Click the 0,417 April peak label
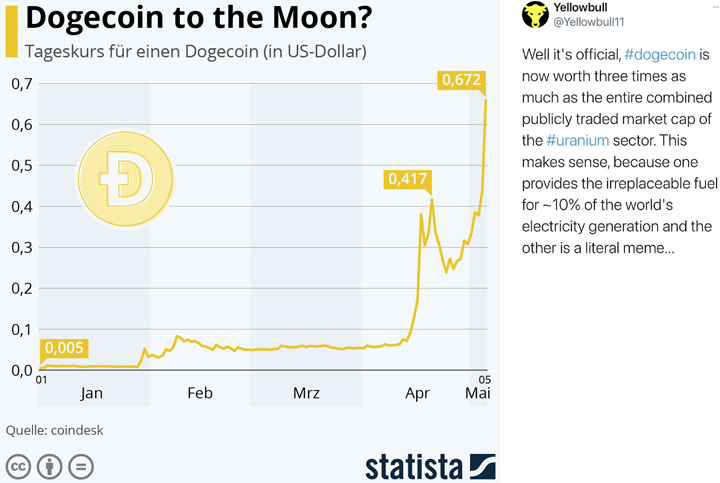The image size is (720, 483). point(407,179)
